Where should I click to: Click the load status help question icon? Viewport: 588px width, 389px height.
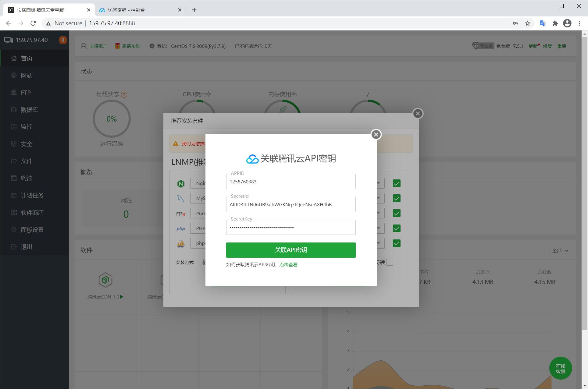(x=124, y=95)
